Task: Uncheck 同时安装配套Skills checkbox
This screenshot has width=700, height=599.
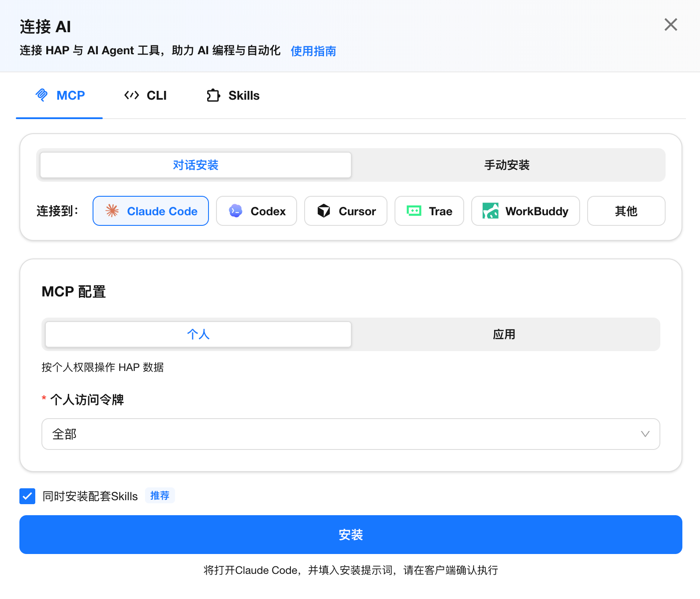Action: (x=27, y=496)
